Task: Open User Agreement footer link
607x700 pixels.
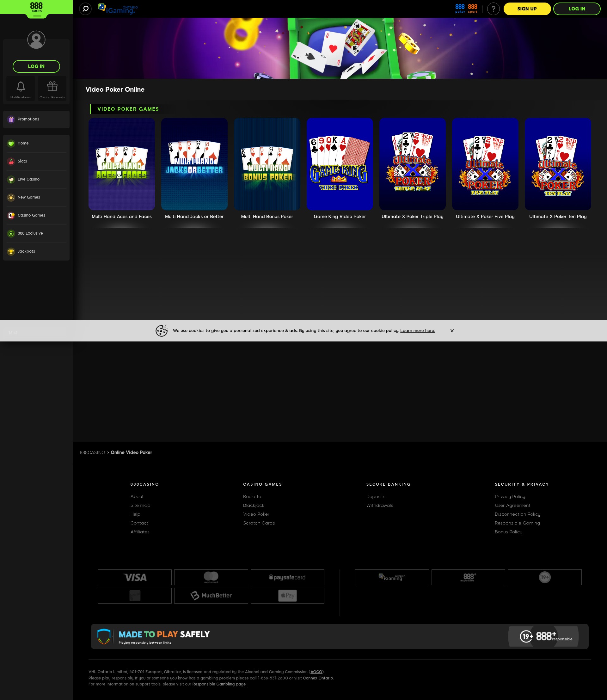Action: click(x=512, y=506)
